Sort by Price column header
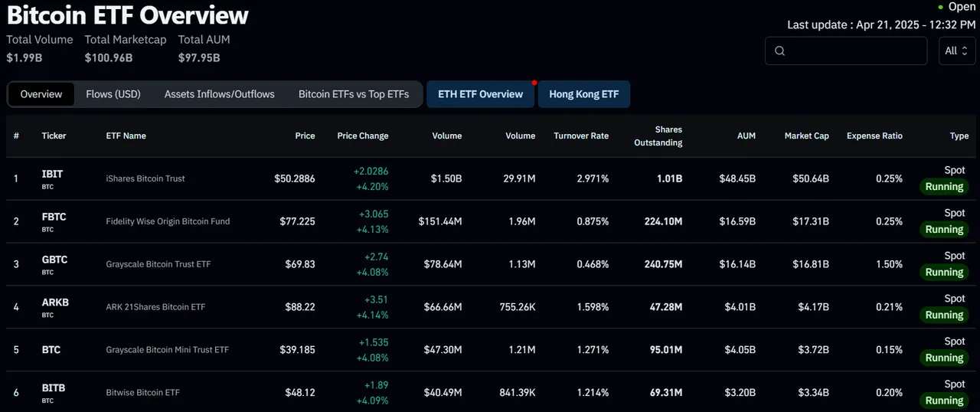Screen dimensions: 980x412 (305, 136)
